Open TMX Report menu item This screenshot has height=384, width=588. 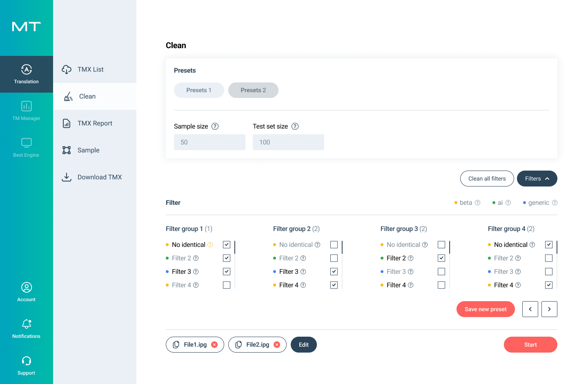[95, 123]
